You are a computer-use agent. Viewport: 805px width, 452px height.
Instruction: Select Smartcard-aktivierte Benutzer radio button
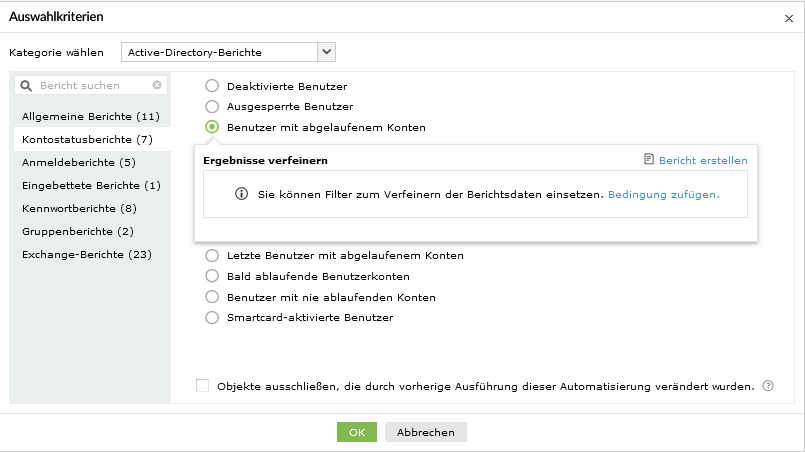tap(212, 317)
